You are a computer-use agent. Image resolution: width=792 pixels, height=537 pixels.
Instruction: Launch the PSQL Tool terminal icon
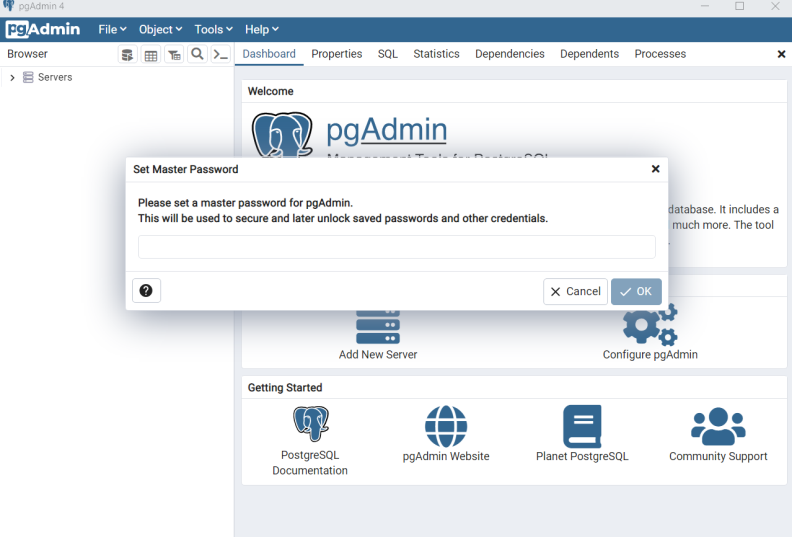221,54
